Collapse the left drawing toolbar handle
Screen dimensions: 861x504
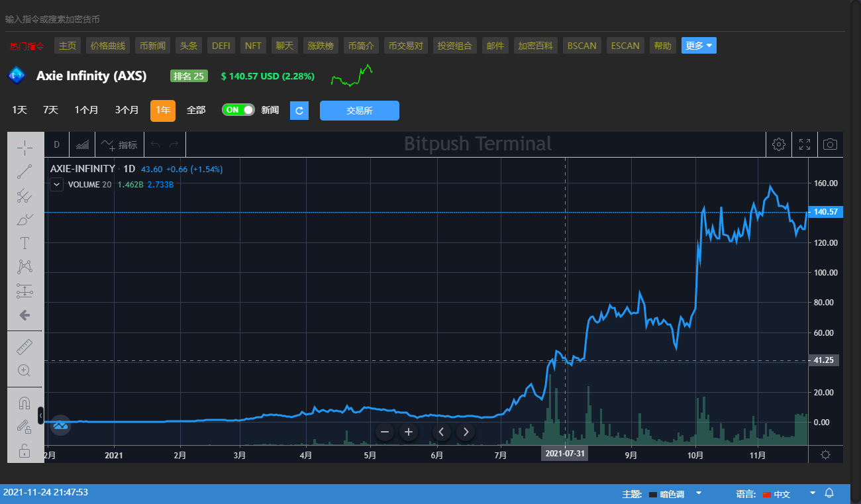tap(40, 415)
